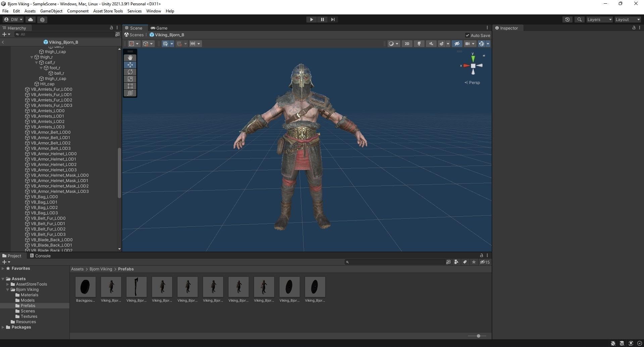Open scene camera dropdown arrow
This screenshot has width=644, height=347.
click(x=474, y=44)
